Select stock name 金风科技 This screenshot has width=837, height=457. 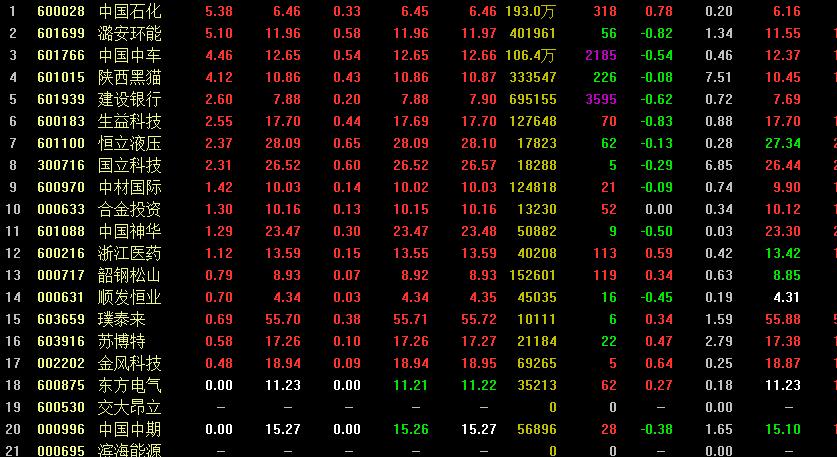(x=129, y=363)
